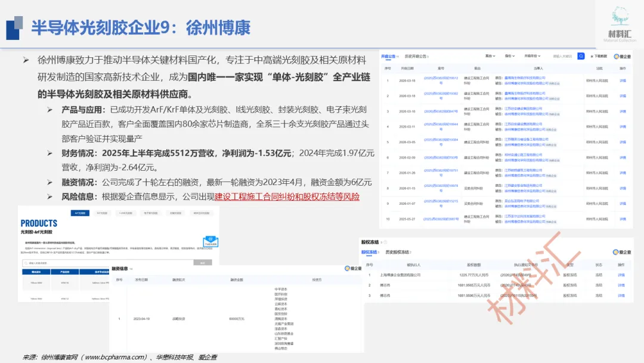644x363 pixels.
Task: Open 详情 for court notice row 10
Action: point(623,219)
